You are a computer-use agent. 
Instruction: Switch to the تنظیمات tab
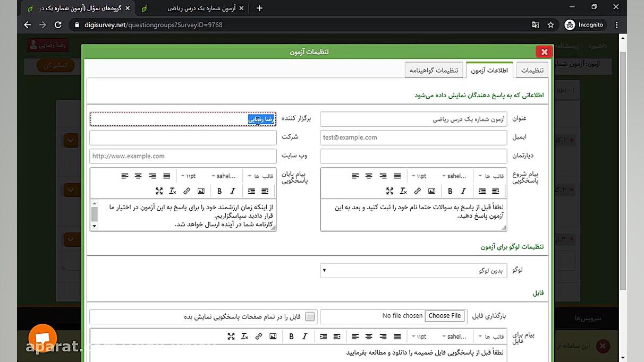click(532, 71)
